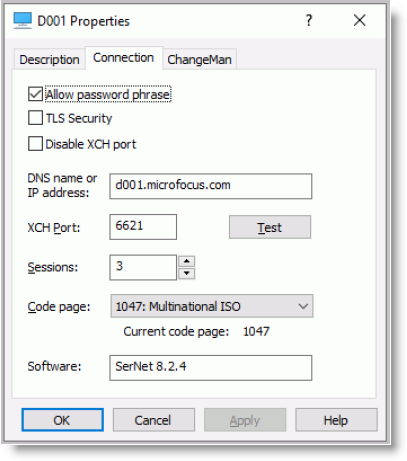The height and width of the screenshot is (461, 407).
Task: Click the computer icon in title bar
Action: point(22,21)
